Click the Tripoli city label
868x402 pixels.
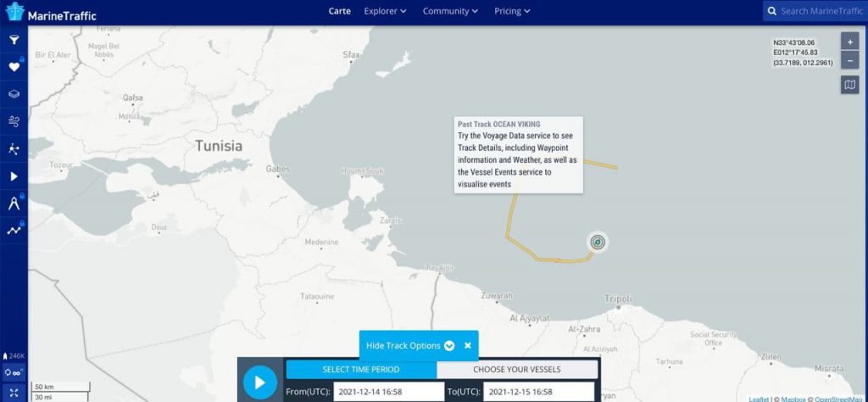coord(618,299)
